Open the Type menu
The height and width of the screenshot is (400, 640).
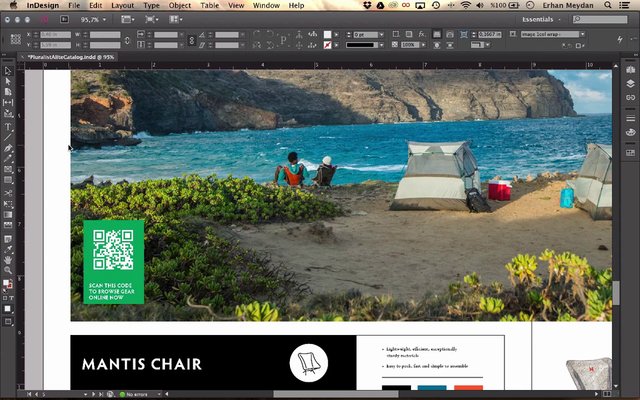[x=151, y=5]
